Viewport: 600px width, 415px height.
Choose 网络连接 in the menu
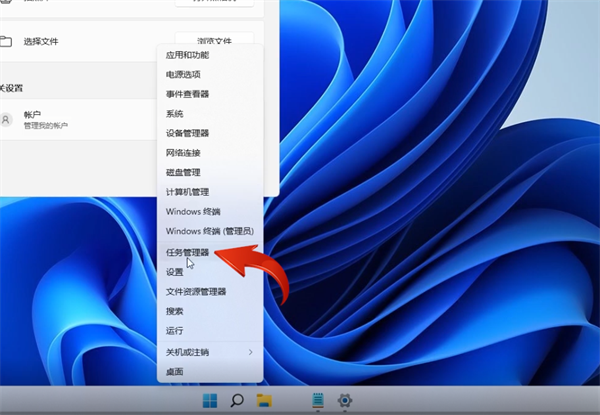[210, 153]
